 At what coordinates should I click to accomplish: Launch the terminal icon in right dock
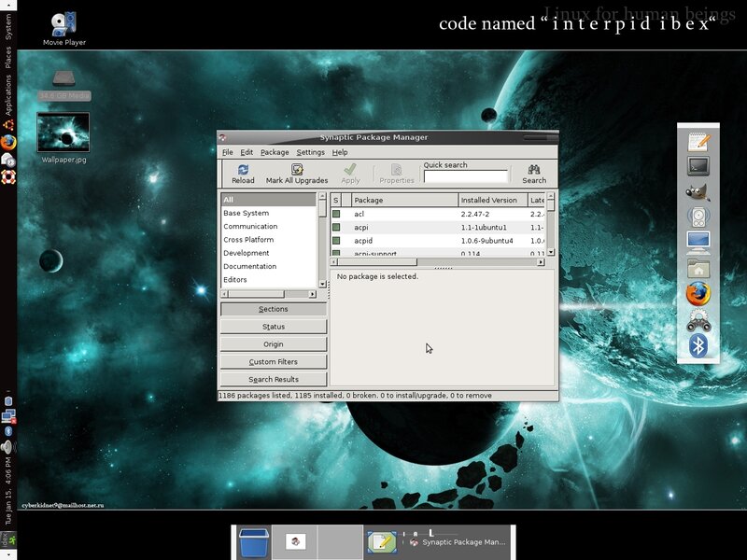[698, 166]
